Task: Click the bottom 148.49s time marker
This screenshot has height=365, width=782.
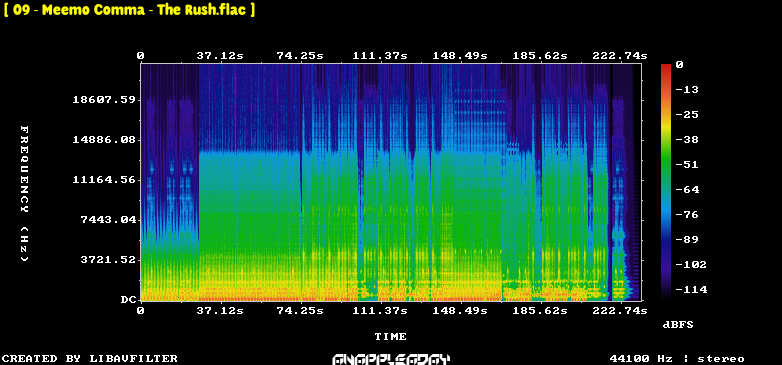Action: point(460,311)
